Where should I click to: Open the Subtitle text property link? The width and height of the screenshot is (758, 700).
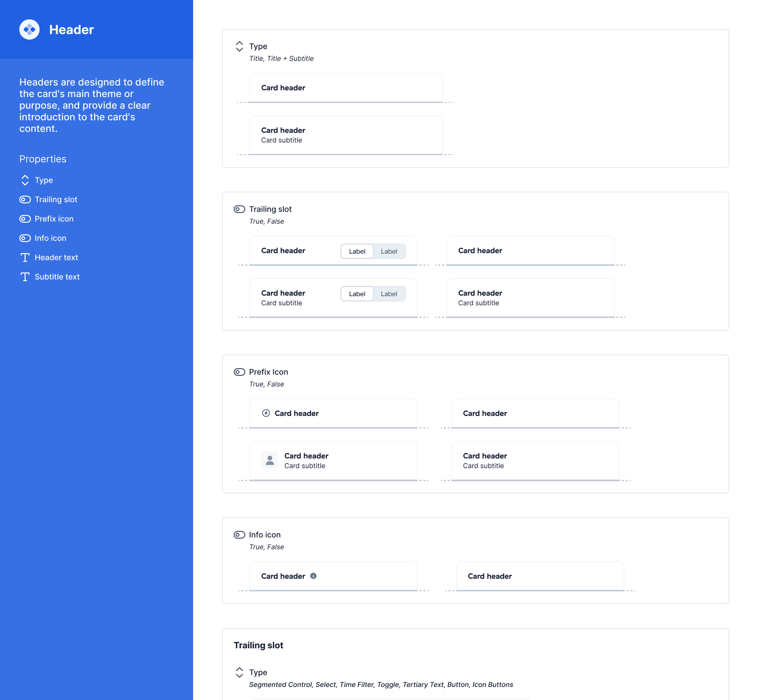[57, 277]
